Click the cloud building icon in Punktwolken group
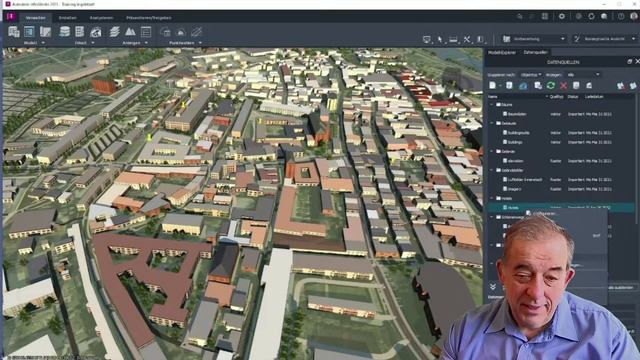 pos(165,32)
